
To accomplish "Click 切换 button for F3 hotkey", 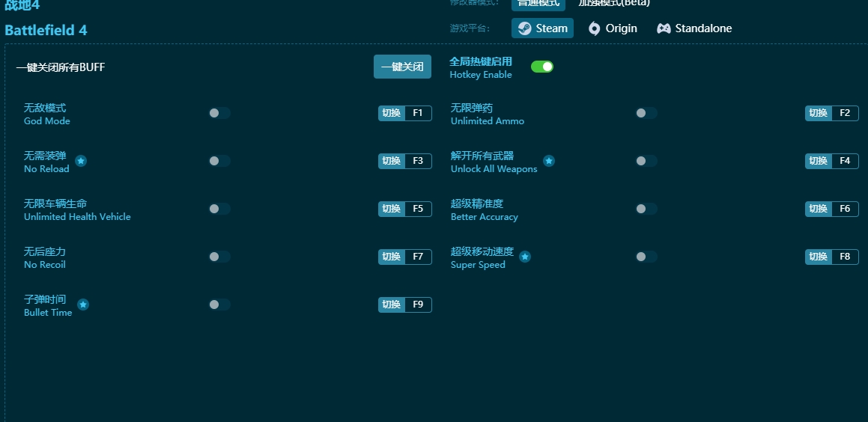I will (392, 161).
